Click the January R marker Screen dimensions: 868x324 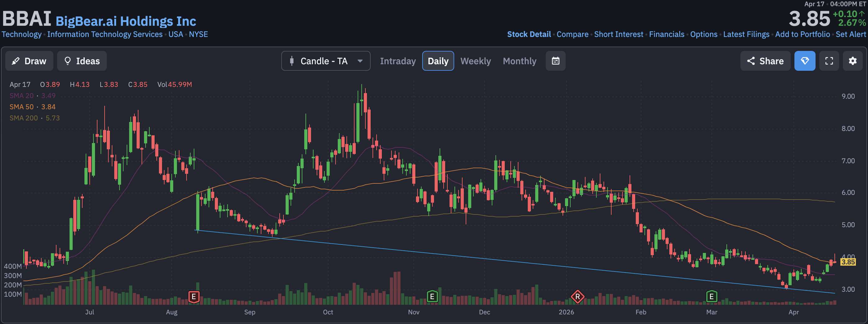tap(577, 297)
